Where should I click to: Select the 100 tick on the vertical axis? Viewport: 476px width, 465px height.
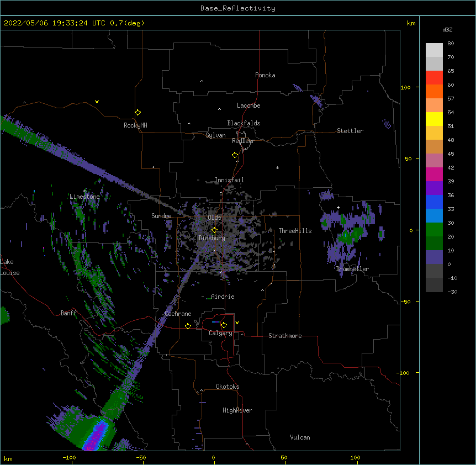click(x=405, y=87)
